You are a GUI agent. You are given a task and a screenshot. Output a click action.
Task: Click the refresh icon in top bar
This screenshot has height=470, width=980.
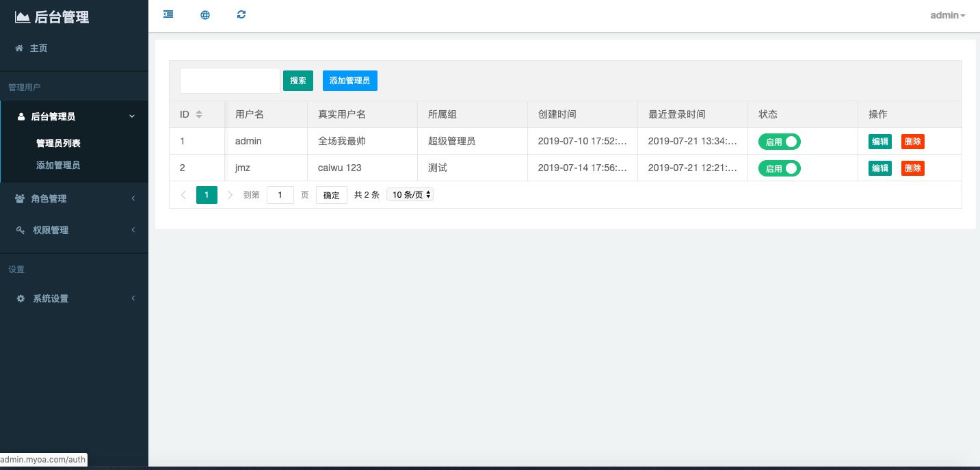tap(241, 14)
